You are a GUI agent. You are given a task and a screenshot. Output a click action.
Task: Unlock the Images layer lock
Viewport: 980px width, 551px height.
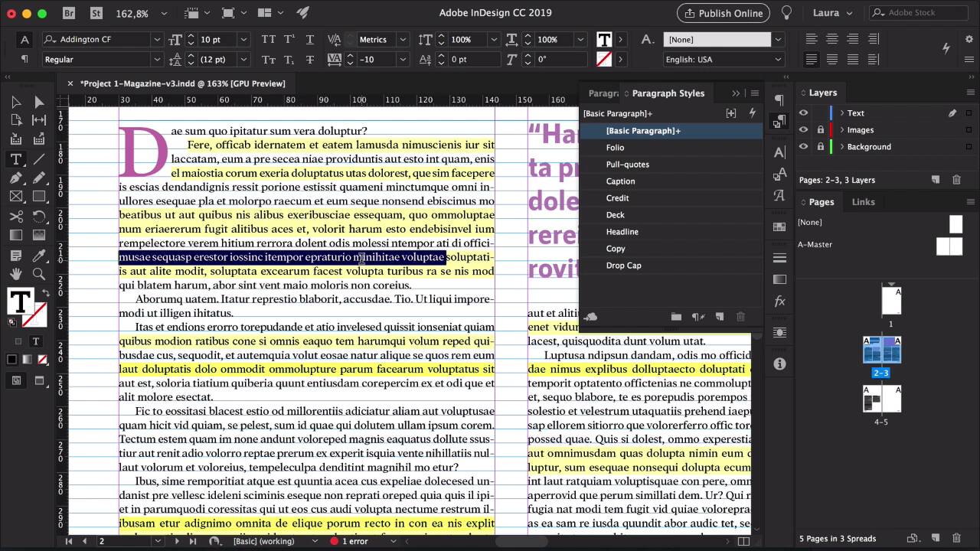[x=821, y=130]
